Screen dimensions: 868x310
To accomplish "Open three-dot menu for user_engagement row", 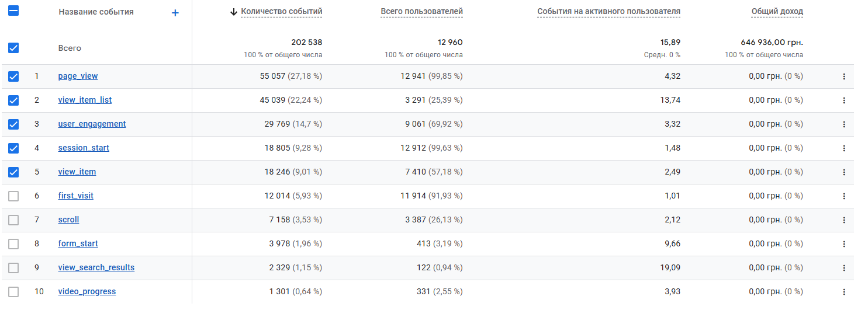I will [843, 124].
